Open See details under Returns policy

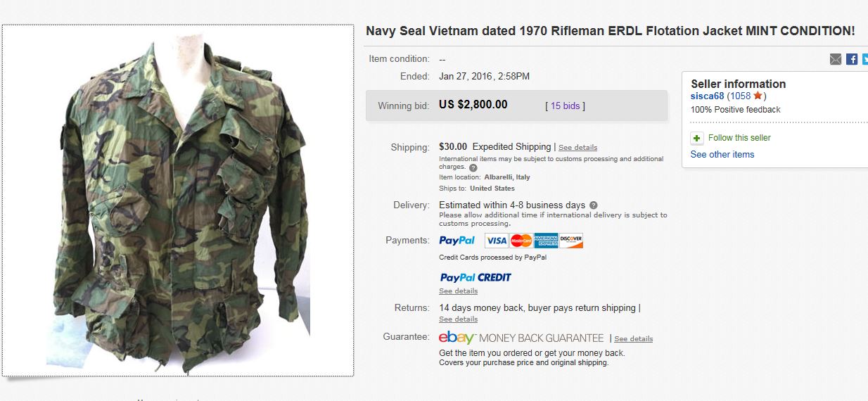(458, 319)
